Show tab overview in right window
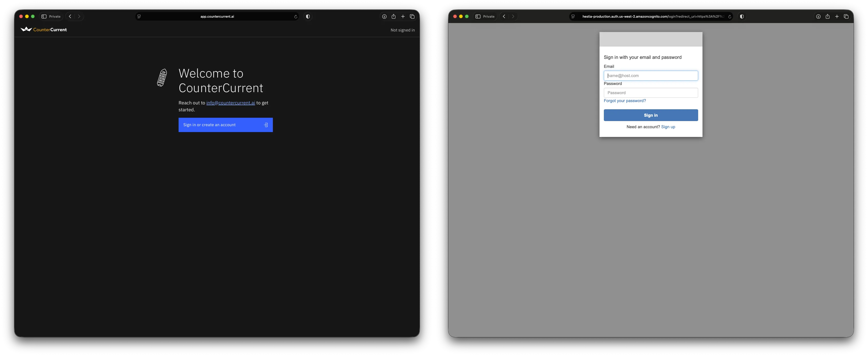868x356 pixels. point(846,16)
